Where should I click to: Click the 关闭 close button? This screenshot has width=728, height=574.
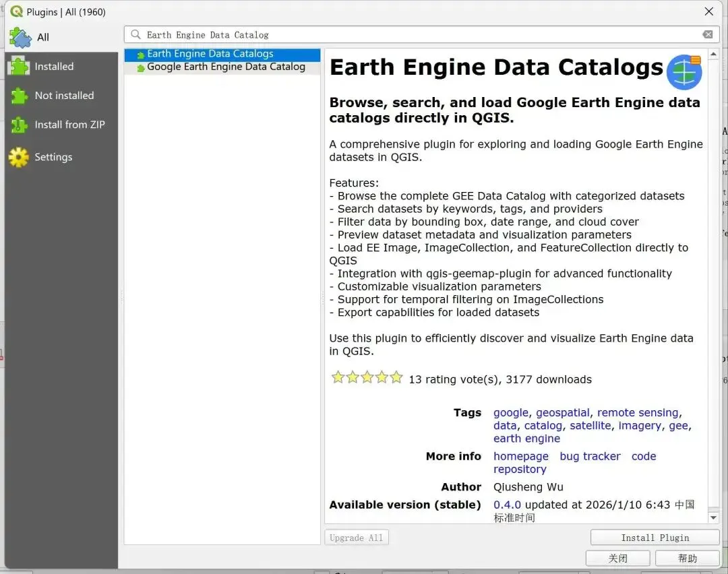[617, 558]
